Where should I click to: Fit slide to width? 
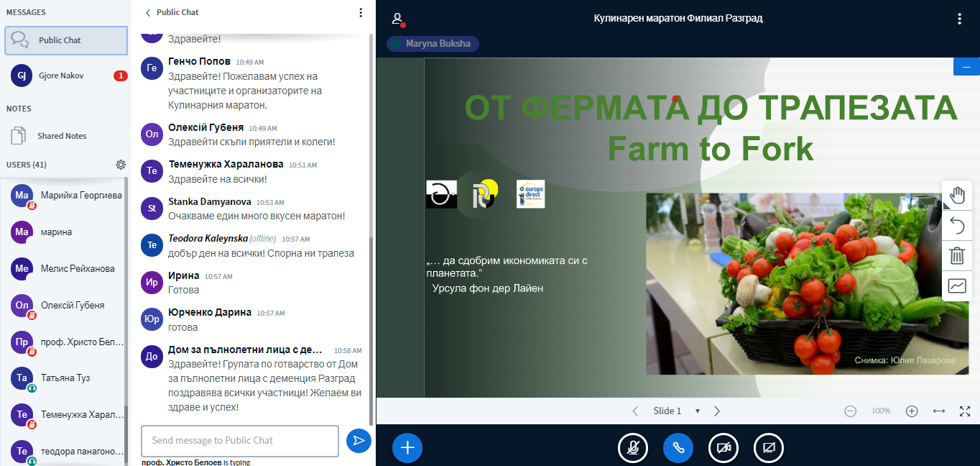939,411
